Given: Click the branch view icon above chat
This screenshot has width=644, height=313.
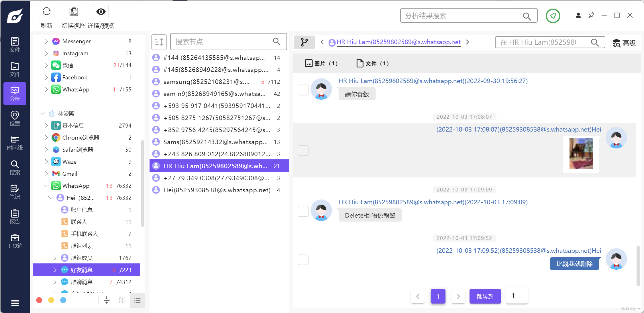Looking at the screenshot, I should tap(304, 42).
